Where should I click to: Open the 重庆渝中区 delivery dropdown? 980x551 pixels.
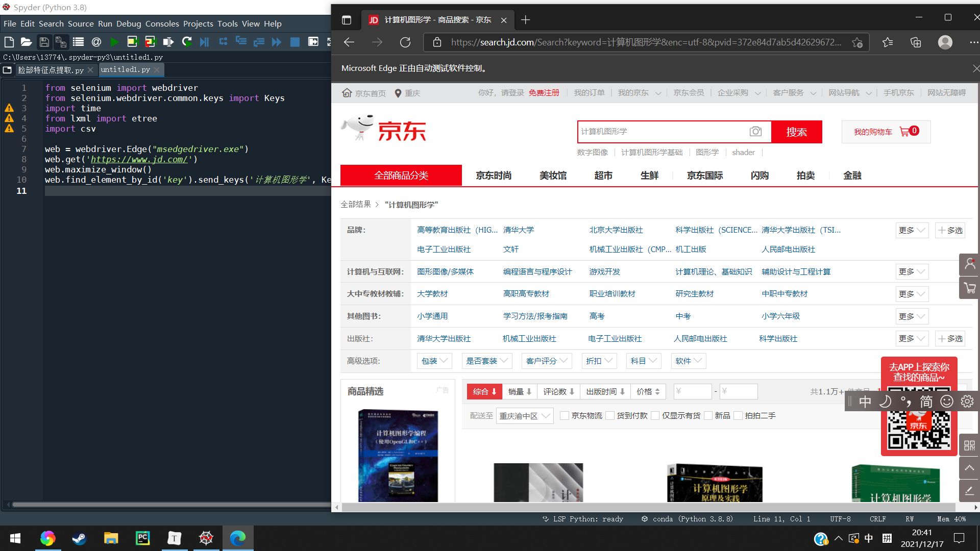tap(525, 416)
